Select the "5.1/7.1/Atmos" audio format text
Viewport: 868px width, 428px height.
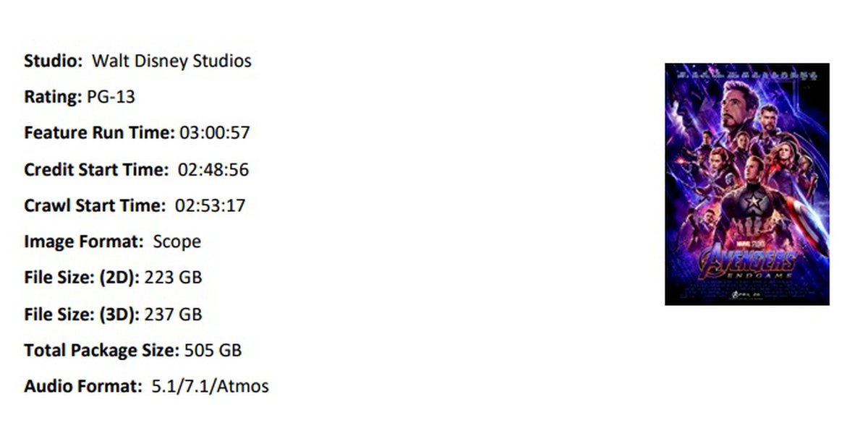pyautogui.click(x=210, y=387)
